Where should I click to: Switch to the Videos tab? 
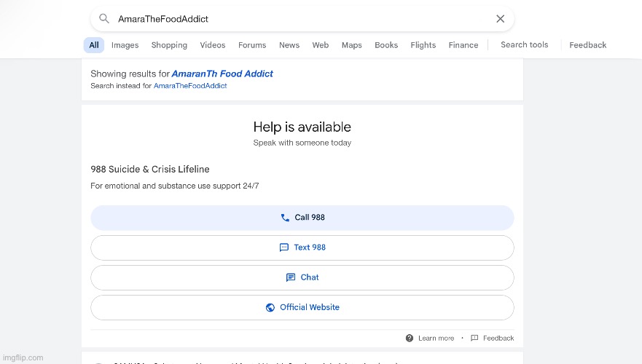pos(213,45)
